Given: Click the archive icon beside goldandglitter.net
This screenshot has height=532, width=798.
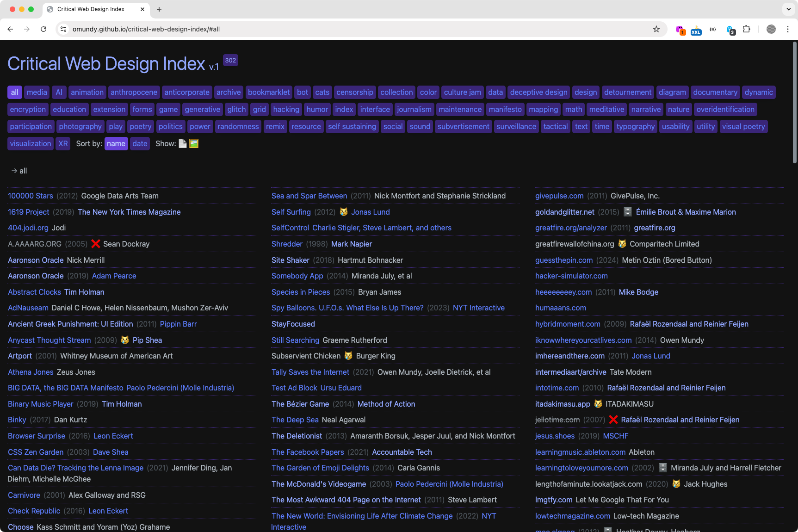Looking at the screenshot, I should point(628,212).
